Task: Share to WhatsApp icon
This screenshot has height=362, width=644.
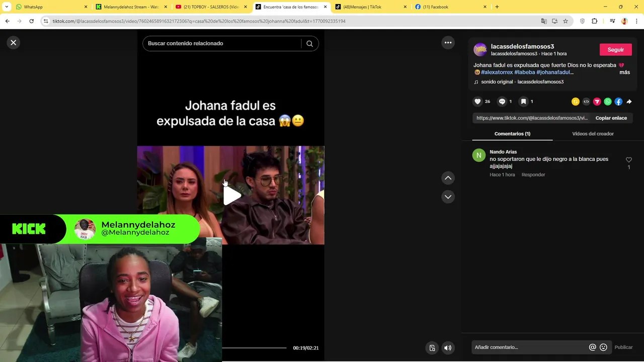Action: click(x=608, y=102)
